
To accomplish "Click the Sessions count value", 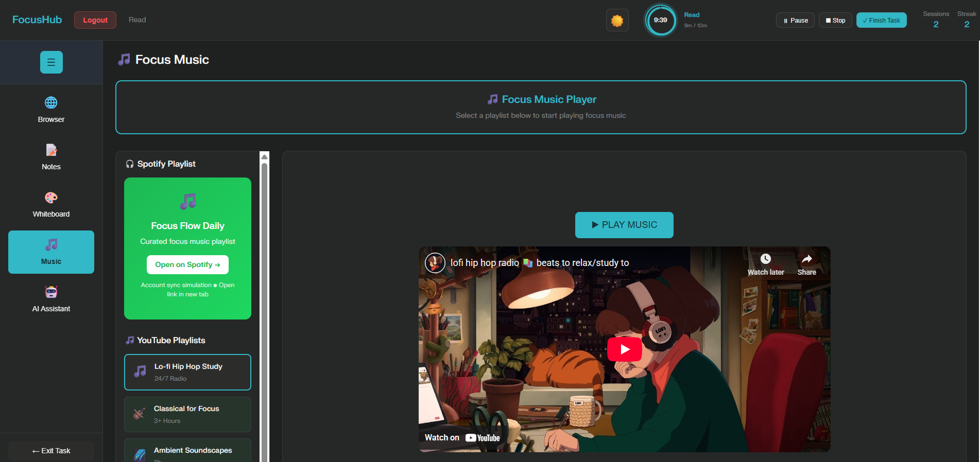I will pos(936,24).
